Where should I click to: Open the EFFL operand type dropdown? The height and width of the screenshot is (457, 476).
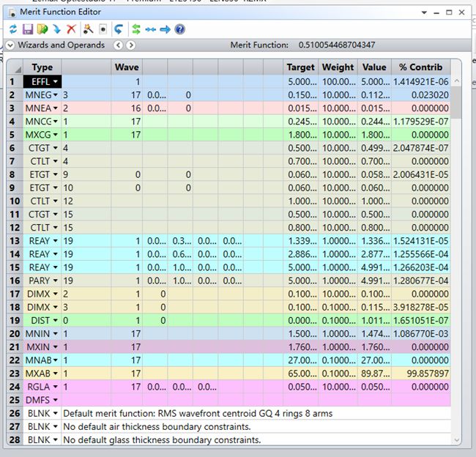coord(56,82)
